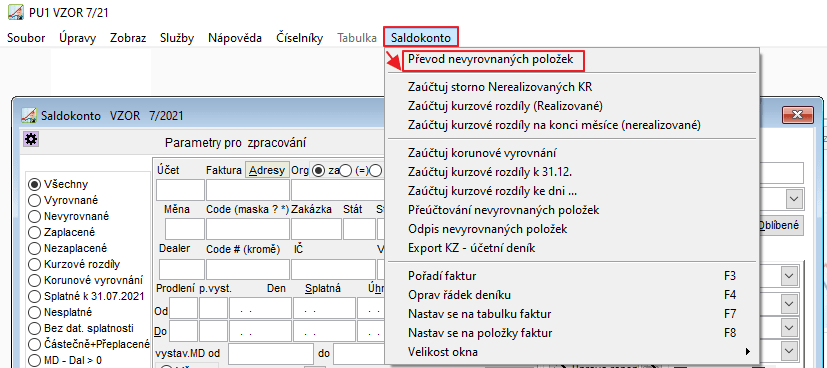Image resolution: width=827 pixels, height=368 pixels.
Task: Select Bez dat. splatnosti radio button
Action: [x=34, y=328]
